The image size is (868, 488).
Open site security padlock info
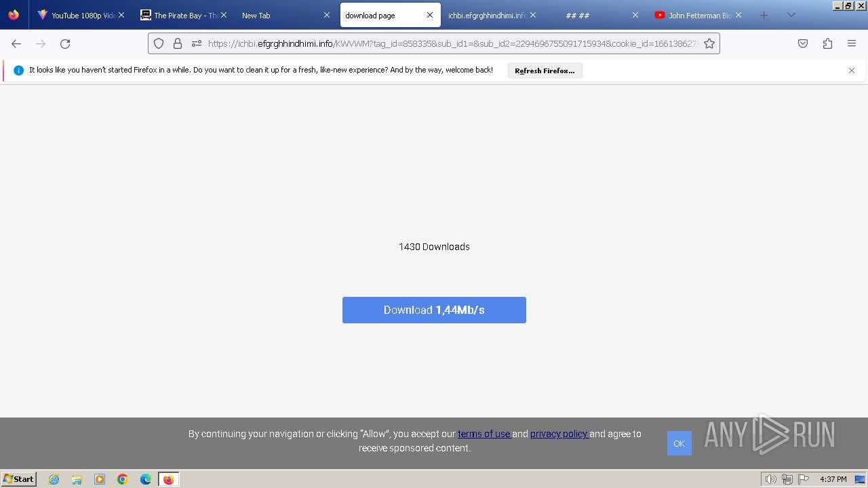[178, 43]
